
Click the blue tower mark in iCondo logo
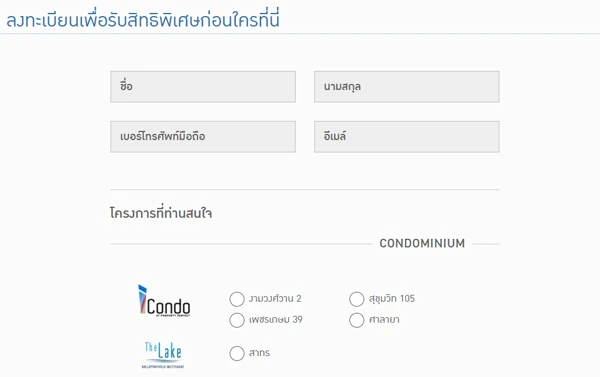(142, 299)
